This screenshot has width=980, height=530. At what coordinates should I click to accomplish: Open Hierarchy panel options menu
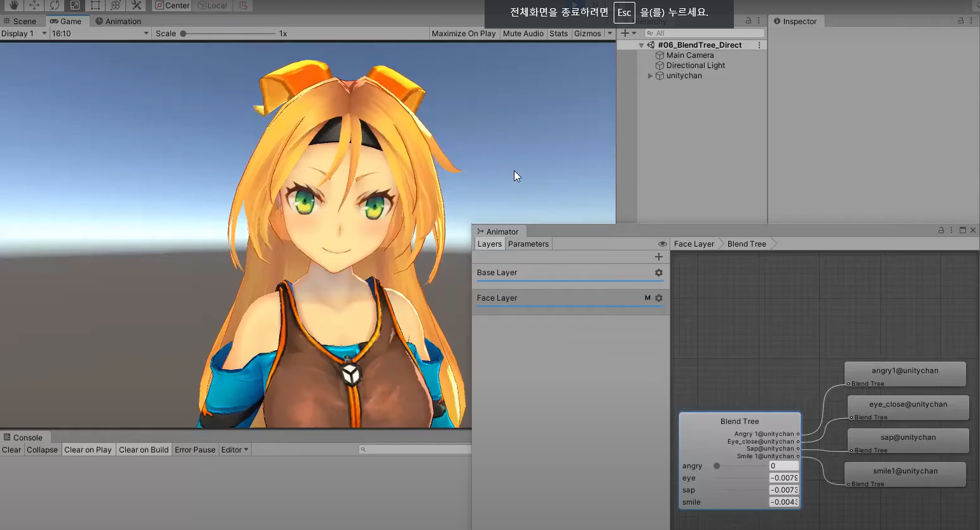point(759,21)
